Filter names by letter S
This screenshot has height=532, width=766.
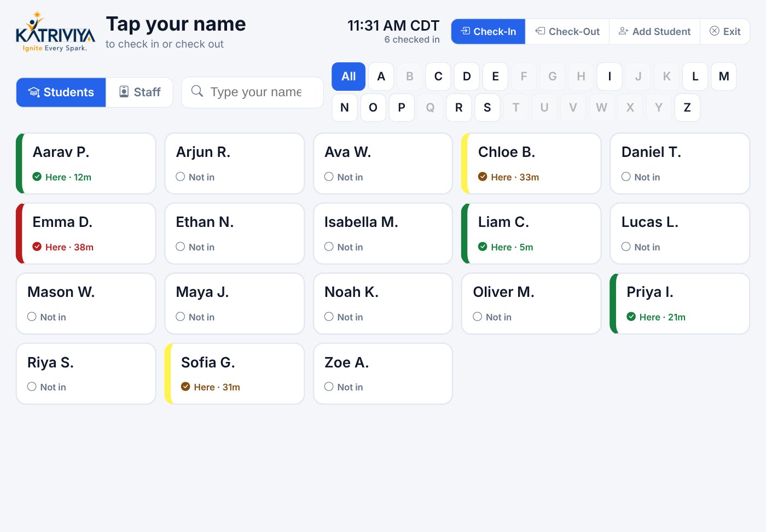coord(487,108)
